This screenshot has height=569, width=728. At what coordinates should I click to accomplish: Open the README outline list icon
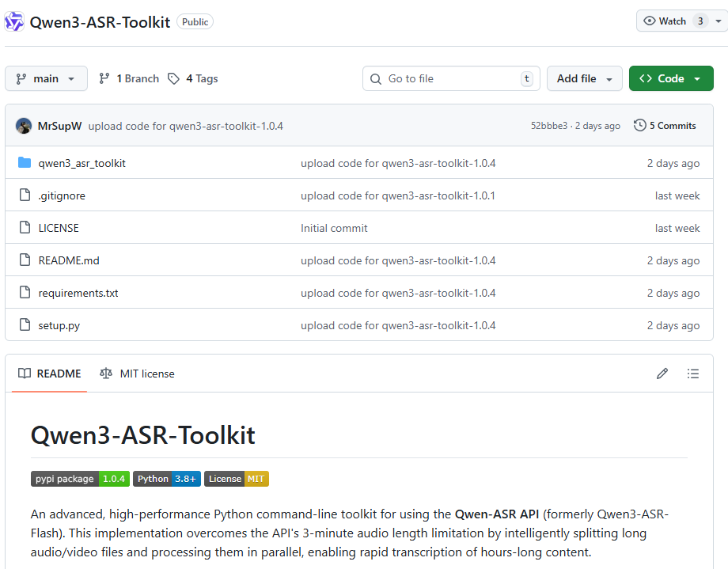coord(693,374)
